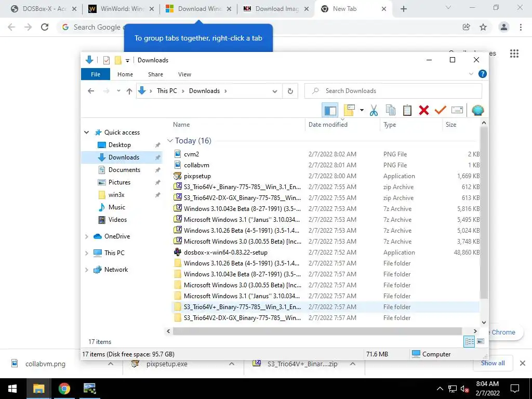Expand the address bar history dropdown

coord(275,91)
